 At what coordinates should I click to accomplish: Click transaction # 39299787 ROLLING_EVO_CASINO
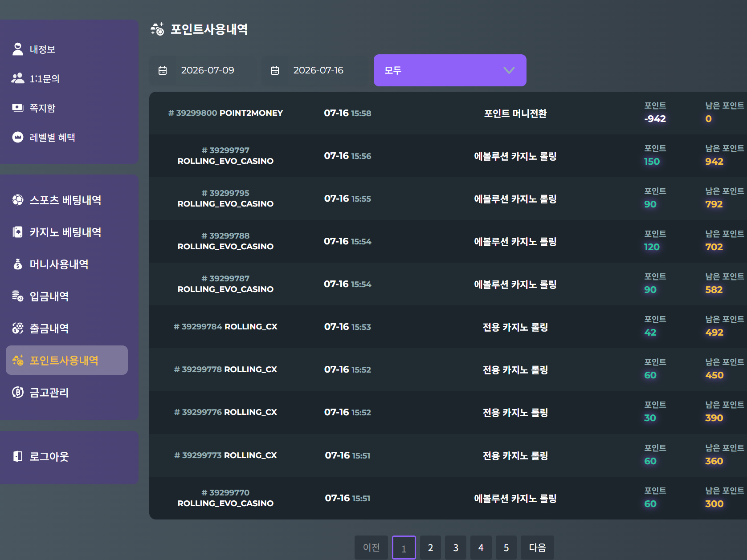(225, 284)
